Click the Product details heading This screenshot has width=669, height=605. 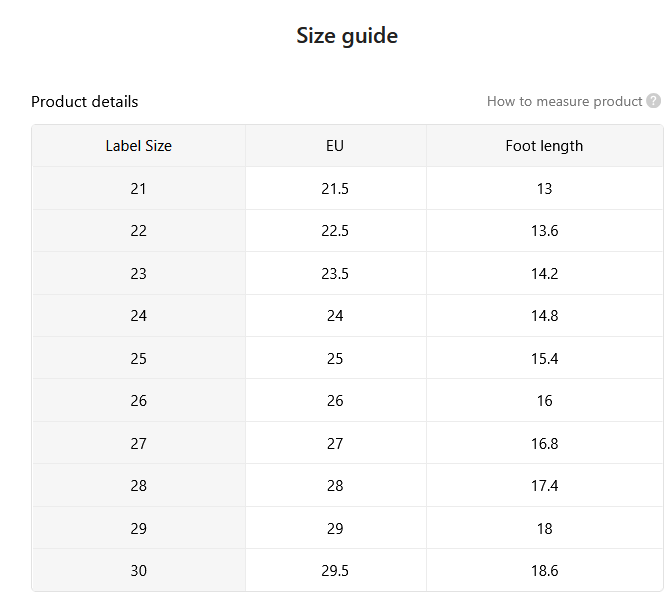pos(84,102)
